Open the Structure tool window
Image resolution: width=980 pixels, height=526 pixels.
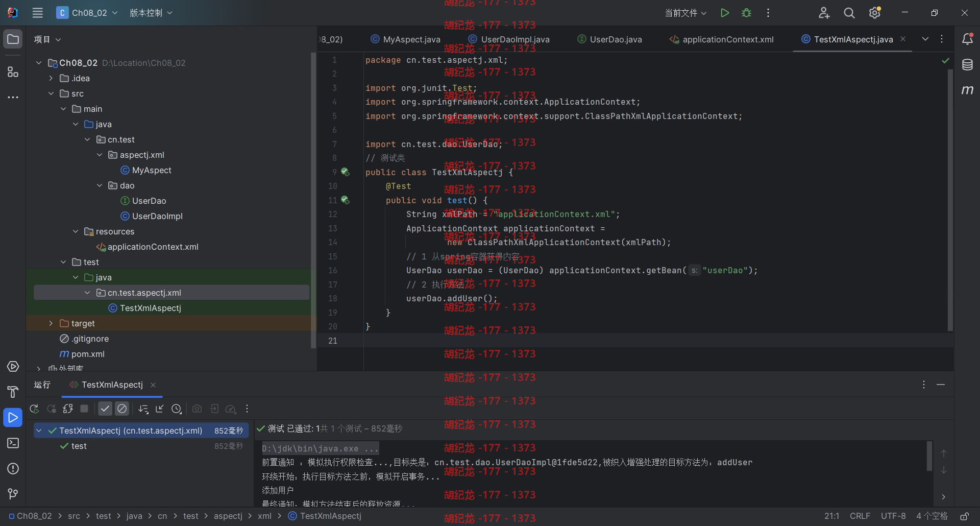(13, 72)
